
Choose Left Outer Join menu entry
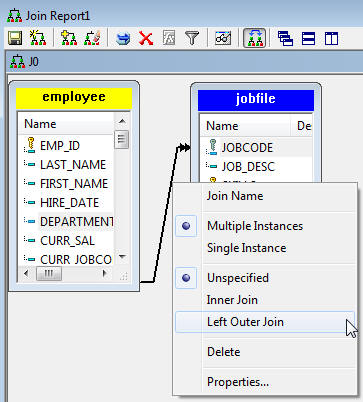pyautogui.click(x=265, y=322)
